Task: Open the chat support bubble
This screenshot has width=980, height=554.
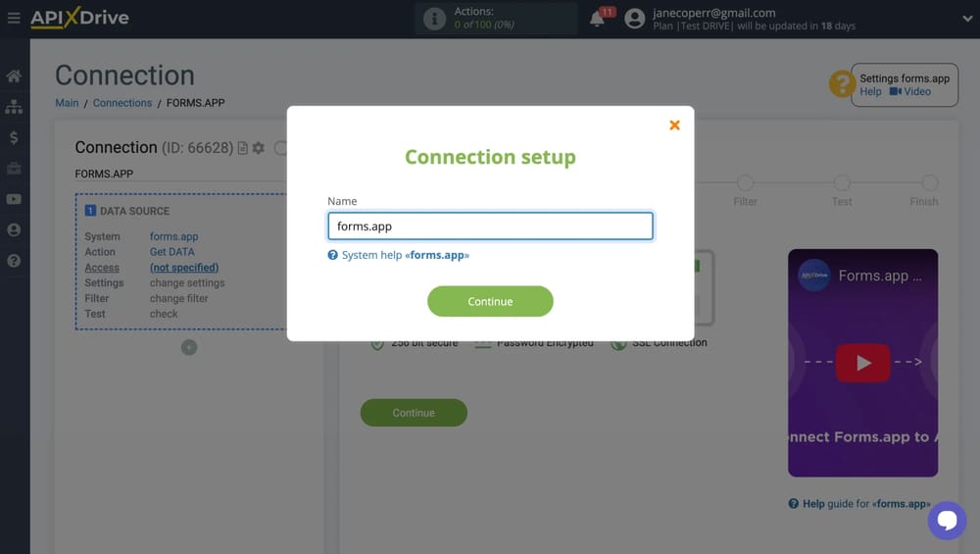Action: [x=947, y=521]
